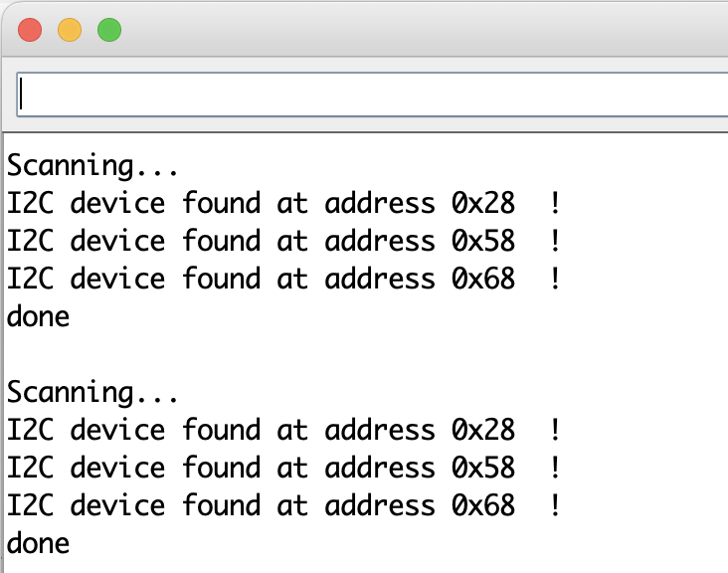
Task: Click the first 0x28 address line
Action: click(x=284, y=203)
